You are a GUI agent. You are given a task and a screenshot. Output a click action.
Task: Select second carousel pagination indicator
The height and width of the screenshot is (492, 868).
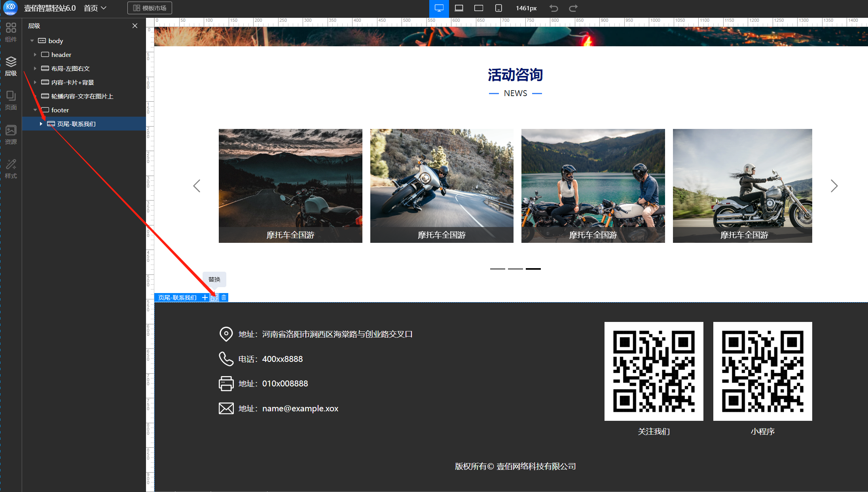[515, 269]
